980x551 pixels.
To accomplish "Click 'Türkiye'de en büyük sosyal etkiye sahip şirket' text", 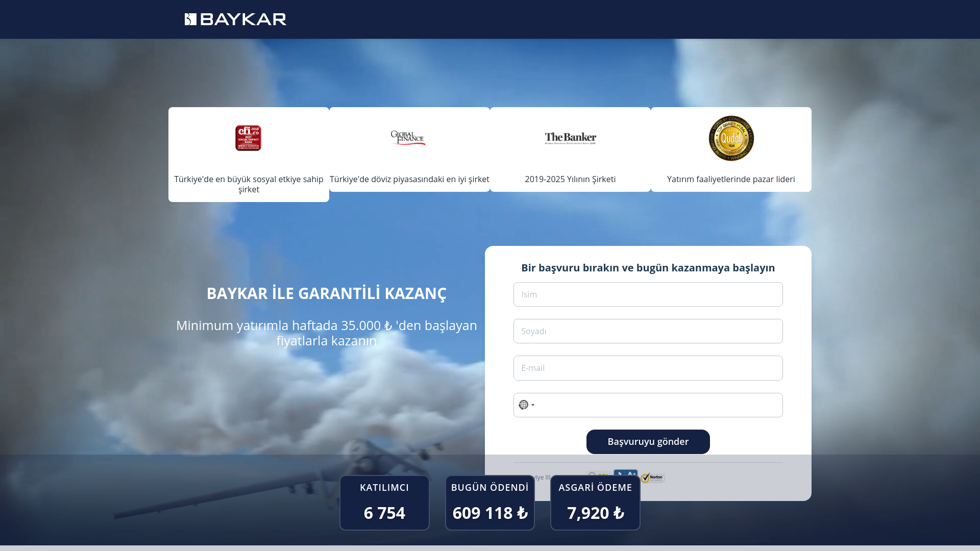I will click(x=249, y=184).
